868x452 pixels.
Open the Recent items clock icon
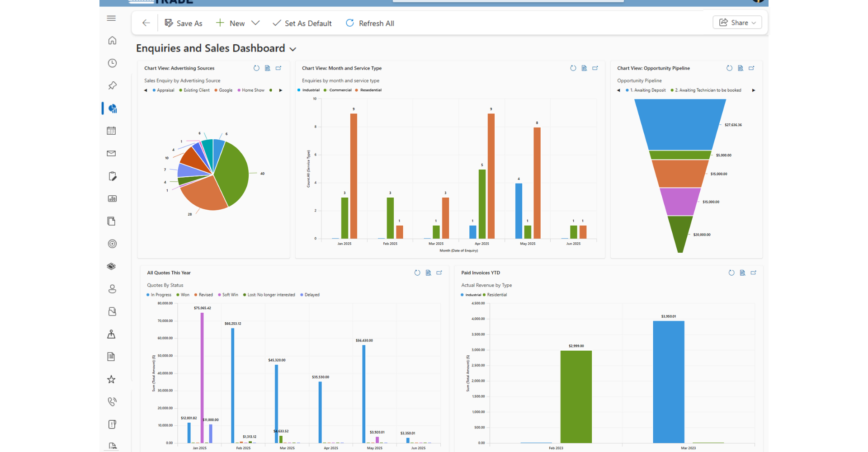click(x=112, y=63)
